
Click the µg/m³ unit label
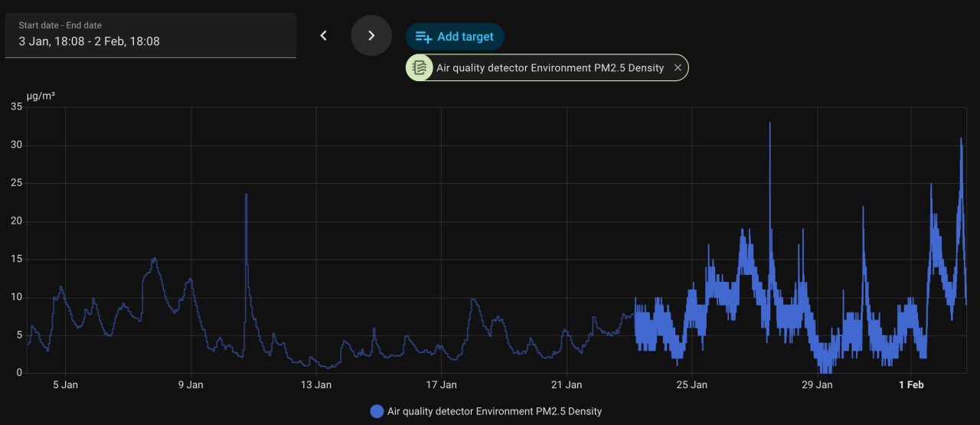pyautogui.click(x=41, y=96)
